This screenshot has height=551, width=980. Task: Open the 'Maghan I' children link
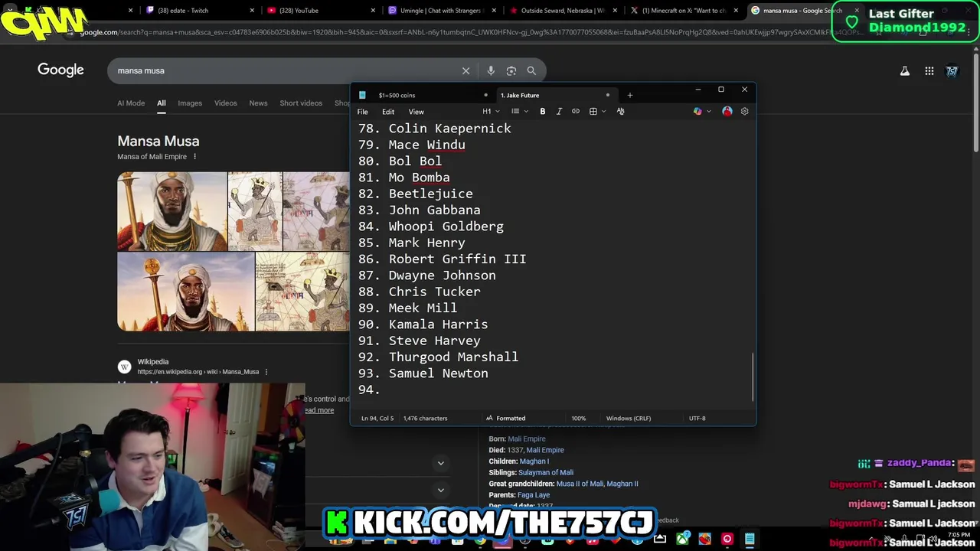534,461
